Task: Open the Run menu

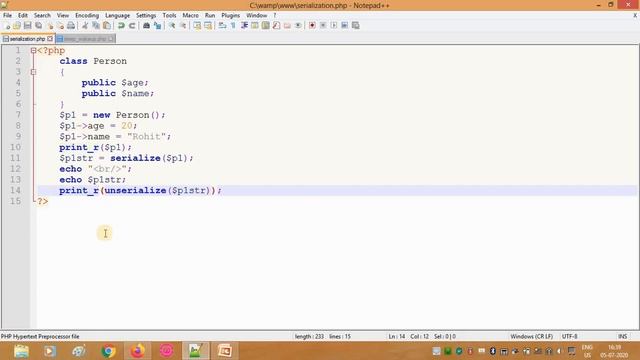Action: (210, 16)
